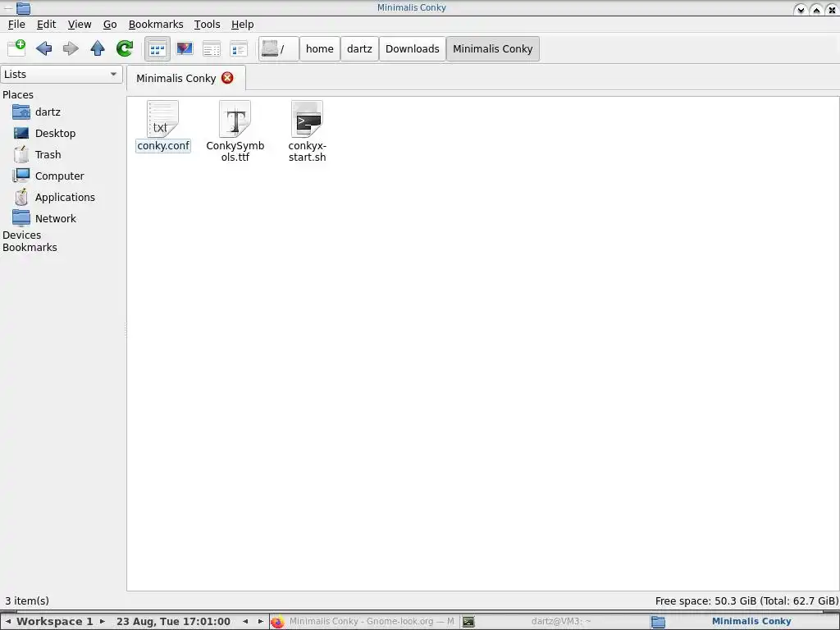This screenshot has height=630, width=840.
Task: Switch to detailed list view mode
Action: [239, 49]
